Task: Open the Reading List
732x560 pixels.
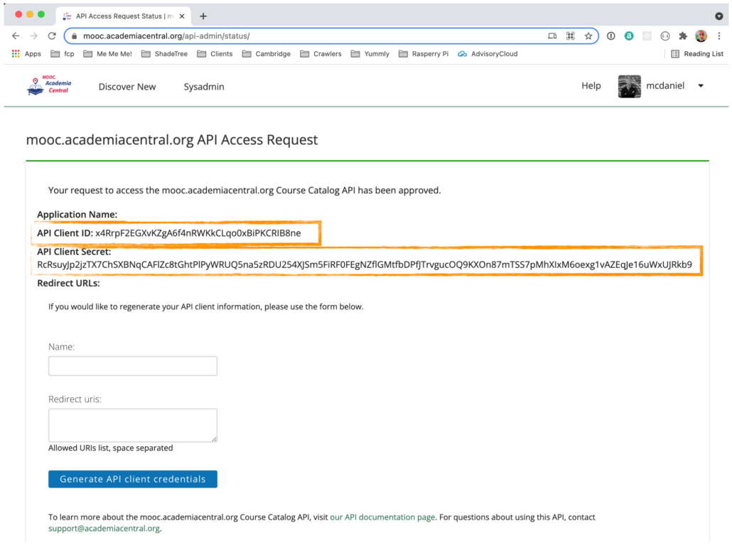Action: 697,54
